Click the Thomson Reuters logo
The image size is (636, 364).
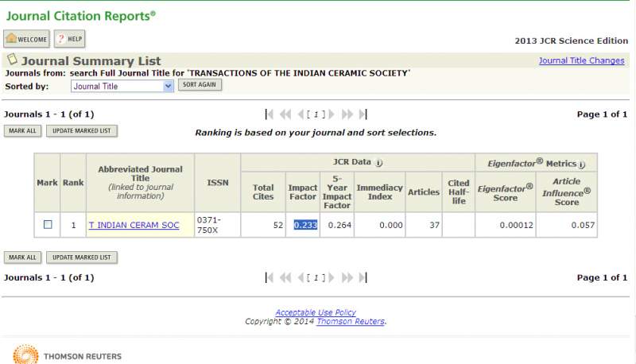click(x=68, y=355)
